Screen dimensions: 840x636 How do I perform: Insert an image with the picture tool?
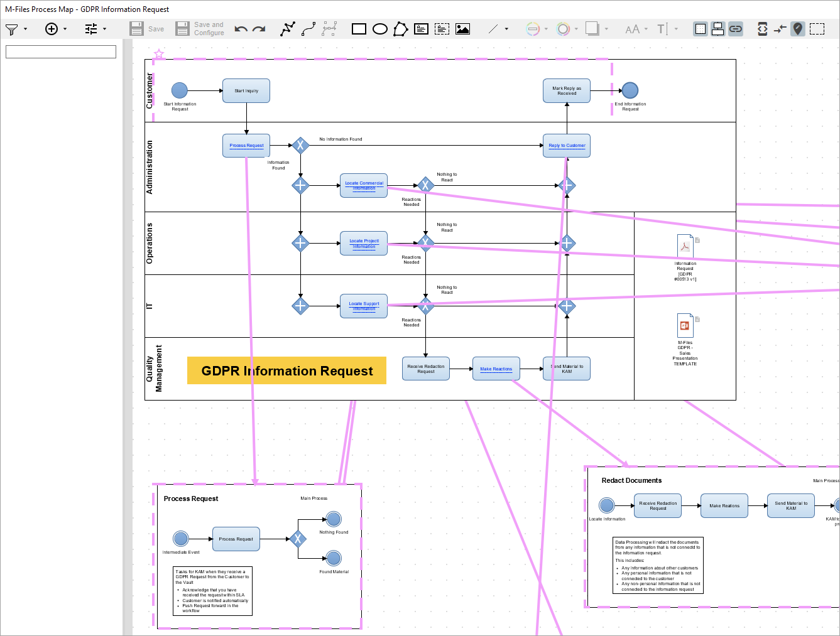[462, 29]
